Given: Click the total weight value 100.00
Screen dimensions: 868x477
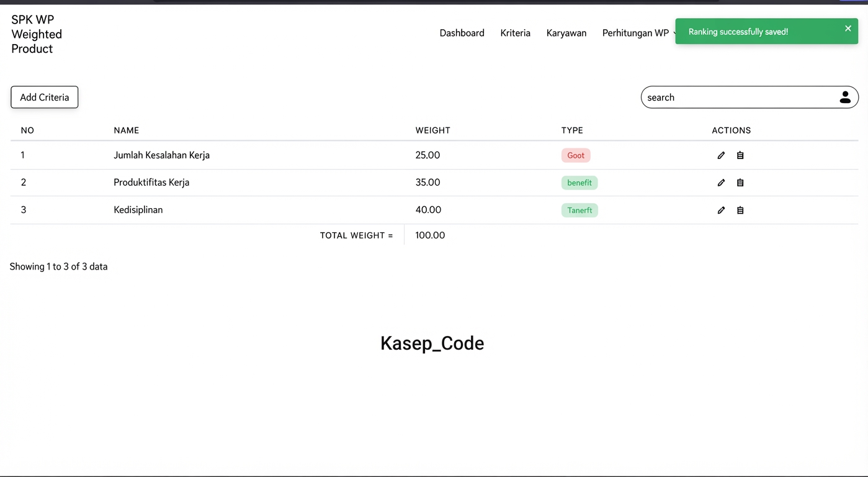Looking at the screenshot, I should click(430, 235).
